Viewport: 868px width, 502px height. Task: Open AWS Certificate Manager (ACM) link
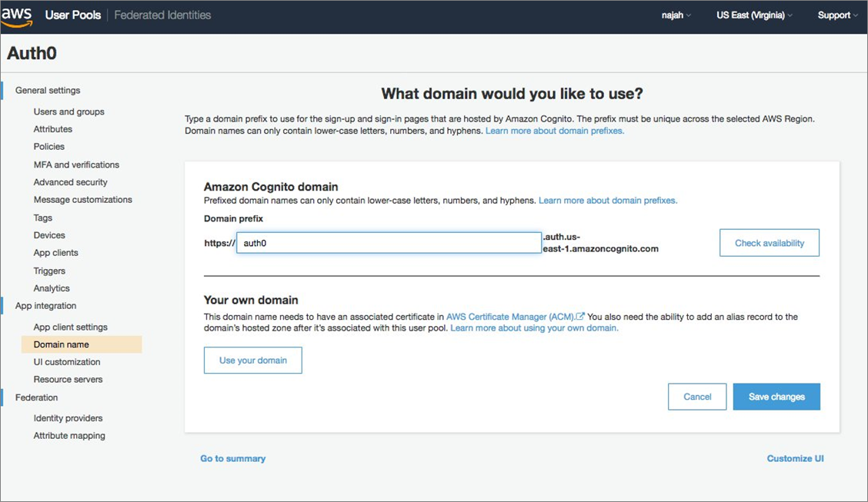tap(510, 317)
